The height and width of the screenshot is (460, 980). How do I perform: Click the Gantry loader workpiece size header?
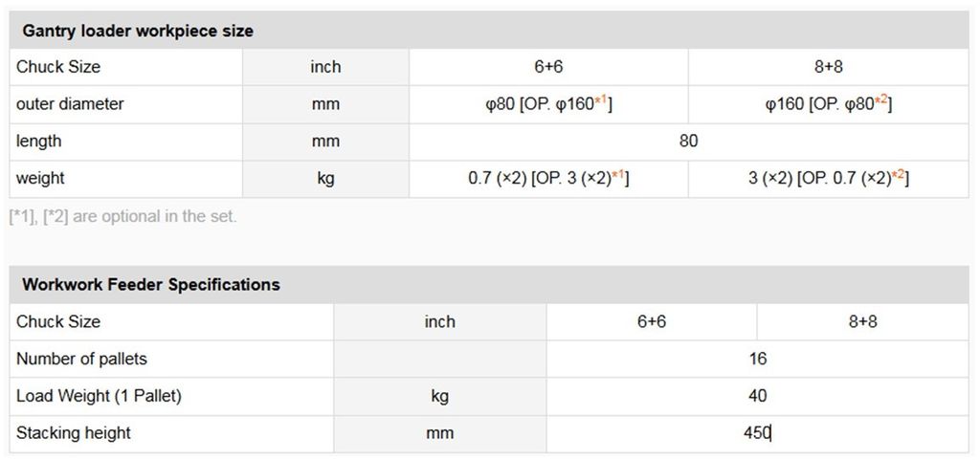(x=137, y=31)
